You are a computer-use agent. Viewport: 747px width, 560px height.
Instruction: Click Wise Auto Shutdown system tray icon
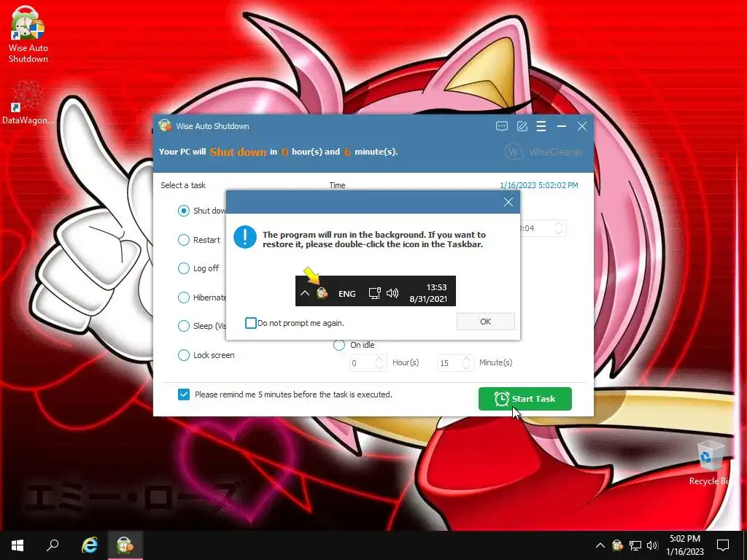pyautogui.click(x=617, y=545)
